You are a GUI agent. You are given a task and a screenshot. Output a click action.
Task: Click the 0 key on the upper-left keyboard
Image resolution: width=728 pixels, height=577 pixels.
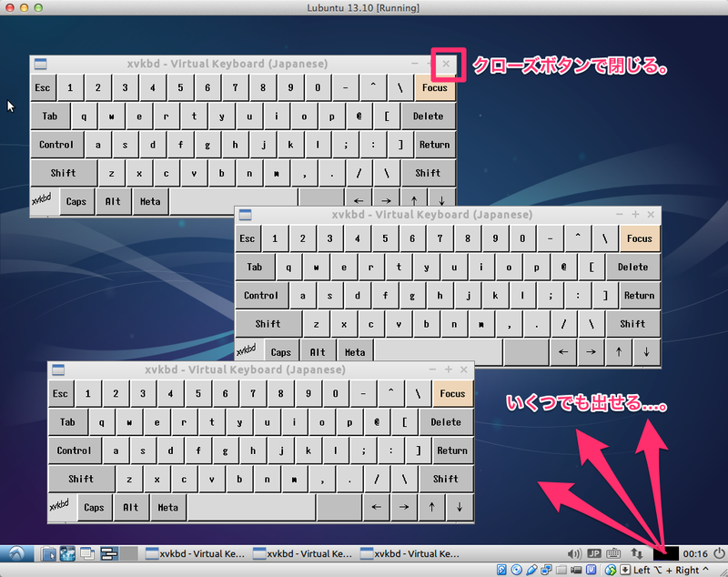pyautogui.click(x=318, y=87)
